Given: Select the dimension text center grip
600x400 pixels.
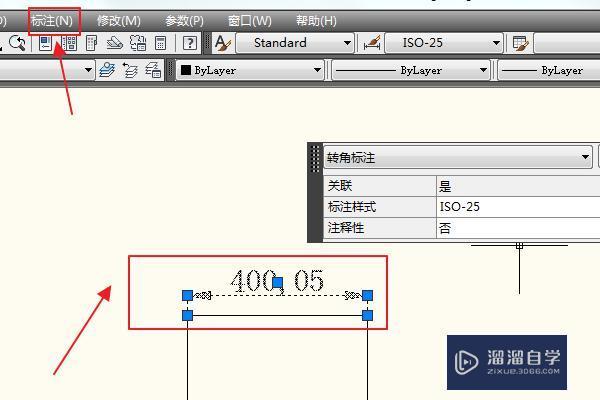Looking at the screenshot, I should pos(278,283).
